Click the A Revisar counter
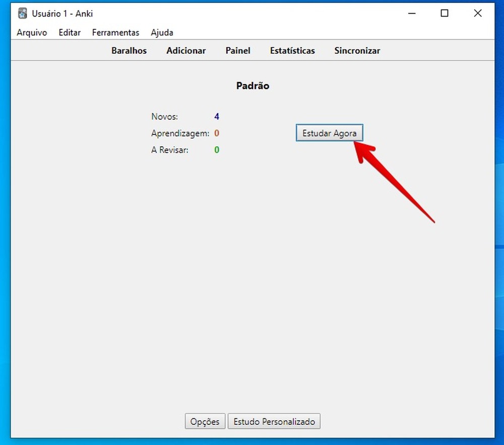This screenshot has width=504, height=445. pyautogui.click(x=217, y=150)
